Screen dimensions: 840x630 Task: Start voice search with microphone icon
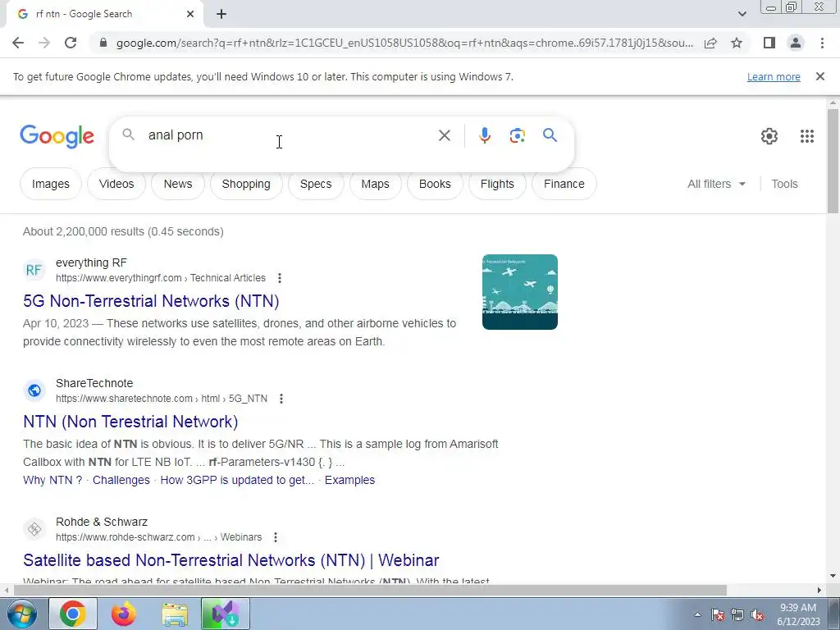coord(485,135)
